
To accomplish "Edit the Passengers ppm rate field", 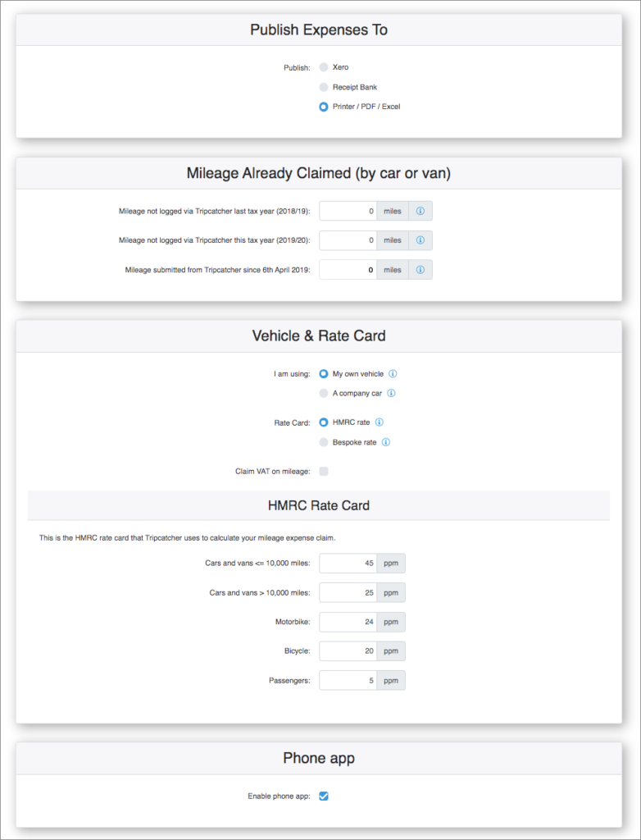I will click(x=348, y=680).
